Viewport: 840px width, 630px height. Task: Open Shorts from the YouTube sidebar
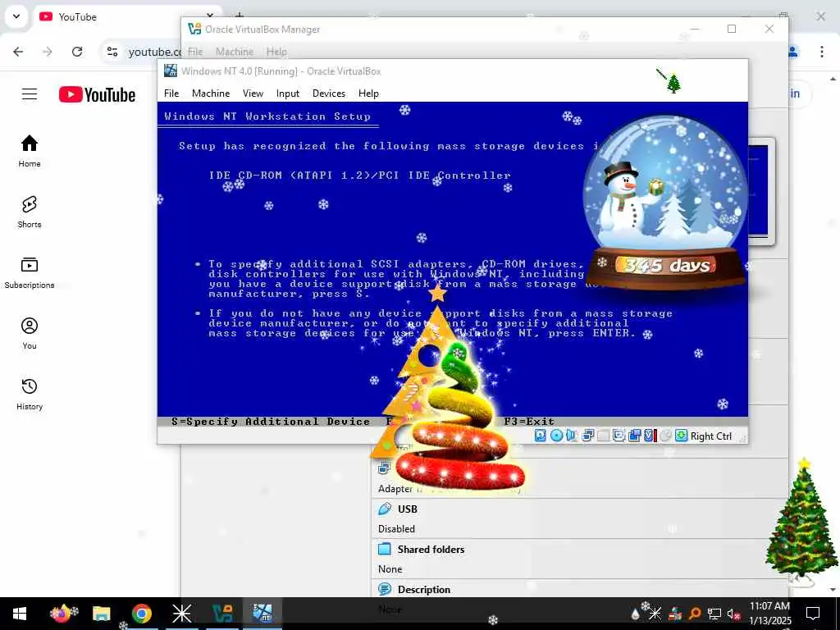(30, 212)
